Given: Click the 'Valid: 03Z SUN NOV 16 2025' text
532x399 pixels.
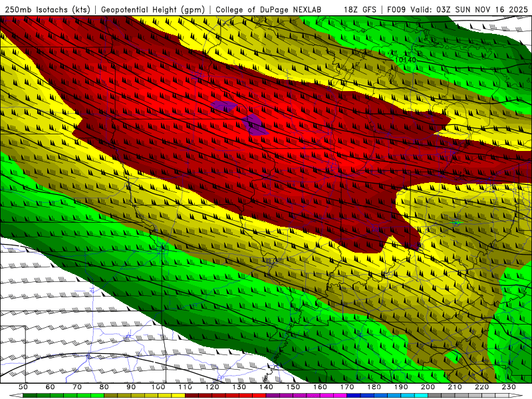Looking at the screenshot, I should (x=471, y=9).
